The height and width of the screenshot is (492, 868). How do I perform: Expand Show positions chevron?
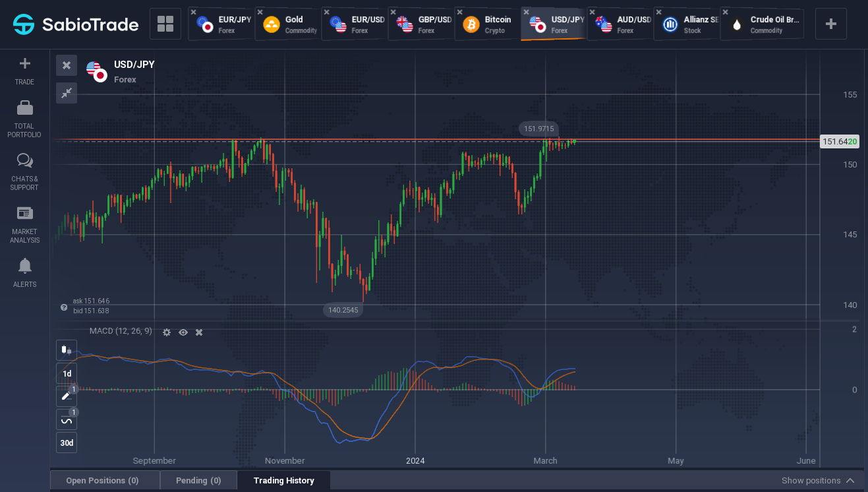pos(850,481)
